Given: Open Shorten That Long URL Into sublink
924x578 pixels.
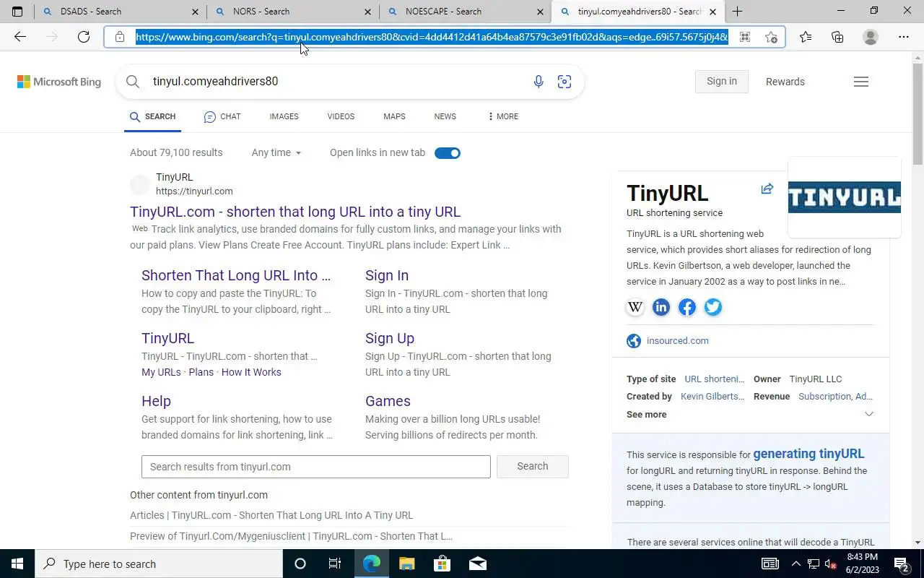Looking at the screenshot, I should [236, 275].
